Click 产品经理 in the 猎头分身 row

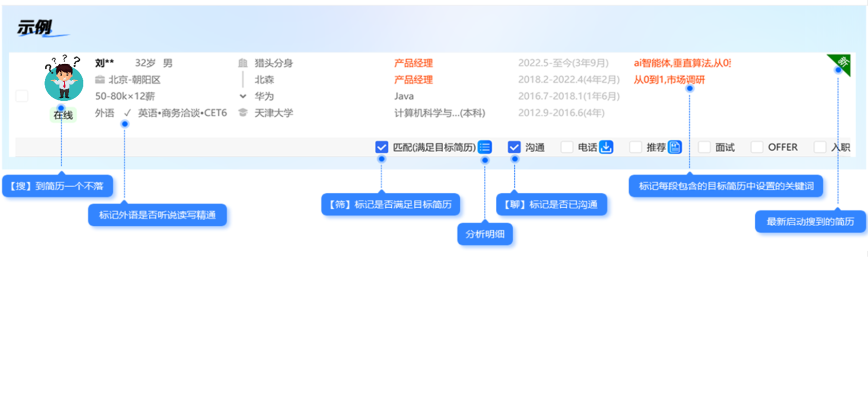413,63
